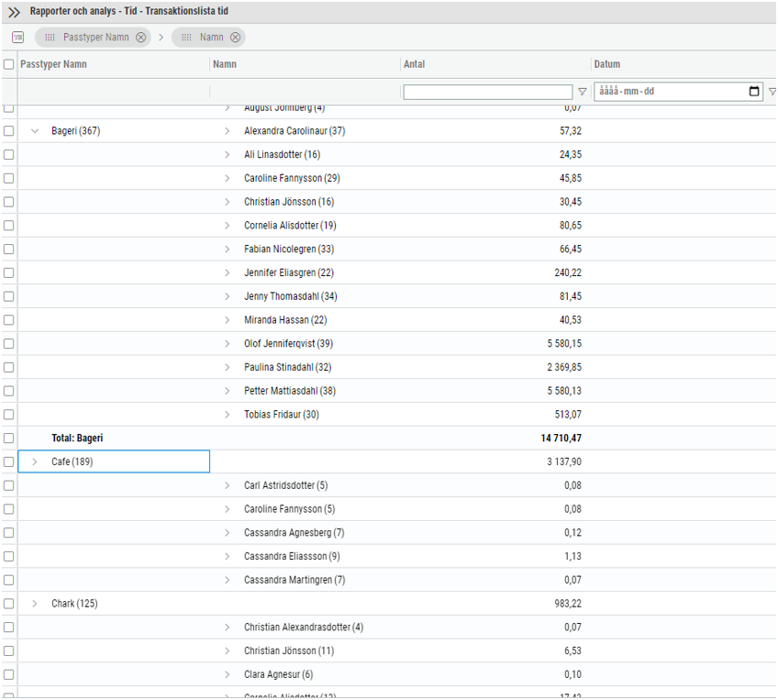
Task: Select the Chark total 983,22
Action: 568,604
